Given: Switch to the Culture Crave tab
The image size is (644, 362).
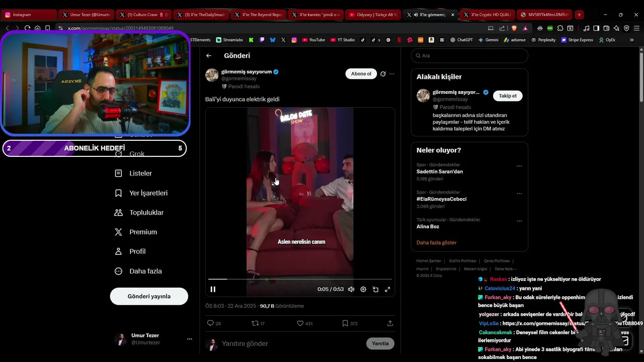Looking at the screenshot, I should coord(143,15).
